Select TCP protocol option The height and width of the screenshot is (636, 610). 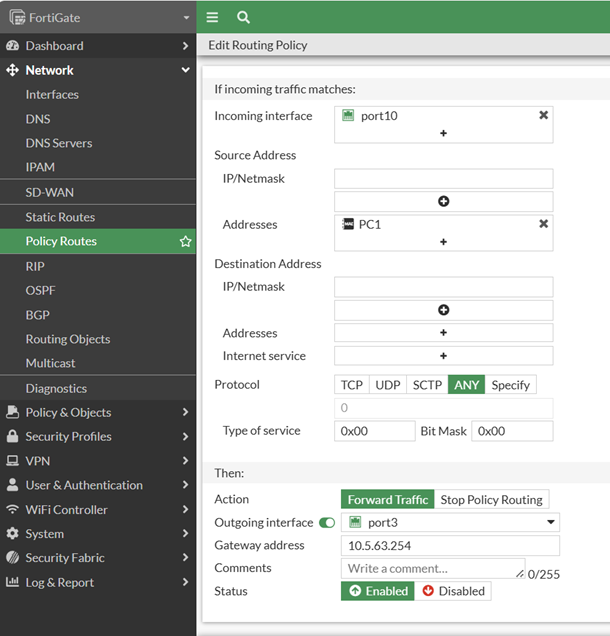click(351, 385)
